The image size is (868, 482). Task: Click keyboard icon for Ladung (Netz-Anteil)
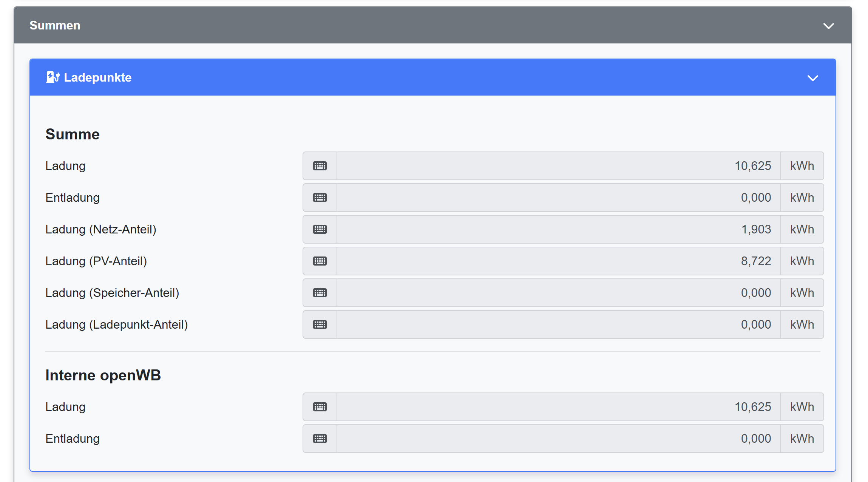[320, 229]
